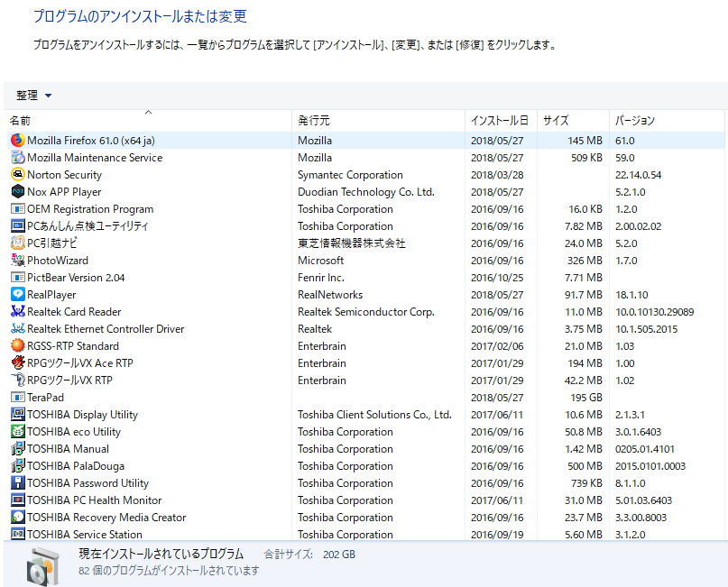Sort list by 名前 column header

pos(20,121)
